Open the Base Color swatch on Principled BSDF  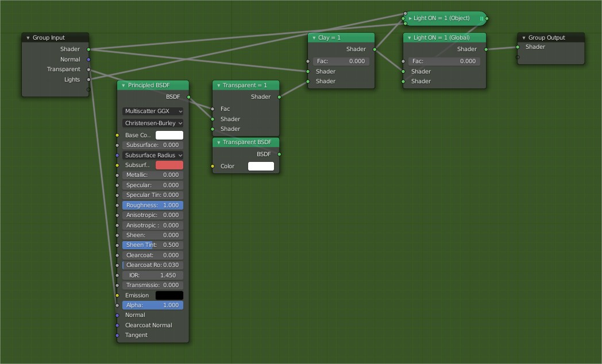pos(169,135)
